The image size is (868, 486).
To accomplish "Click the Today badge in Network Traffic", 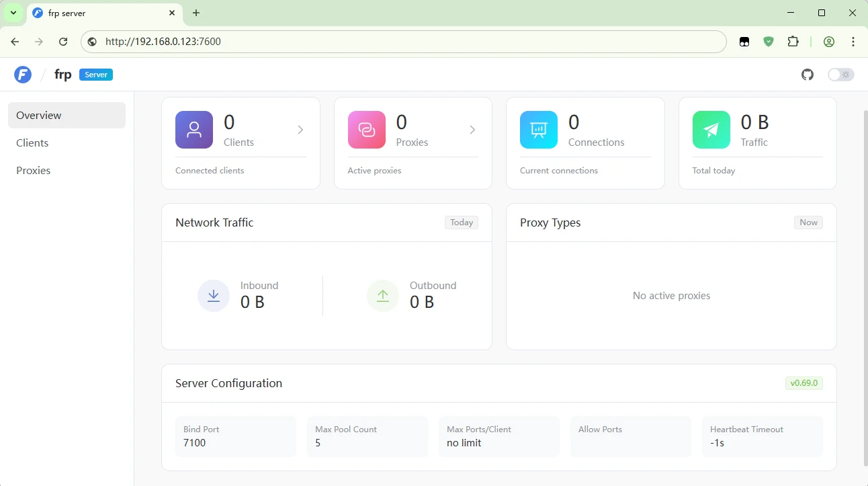I will (462, 222).
